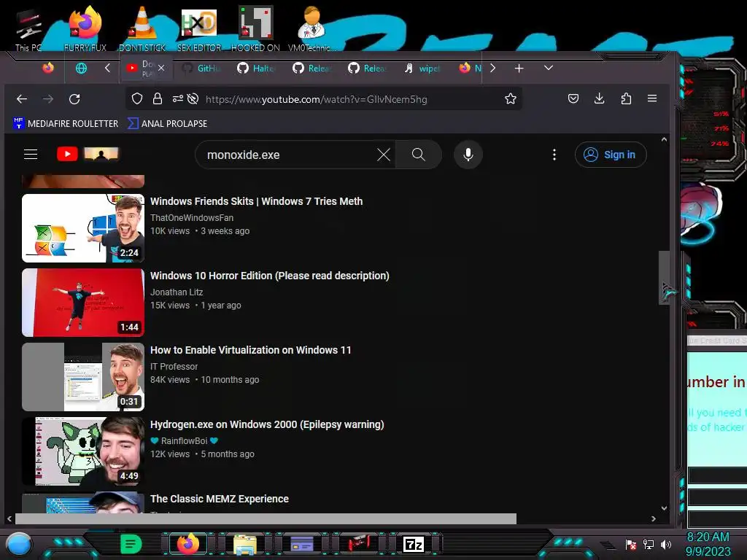Open the site permissions icon in address bar

tap(178, 98)
